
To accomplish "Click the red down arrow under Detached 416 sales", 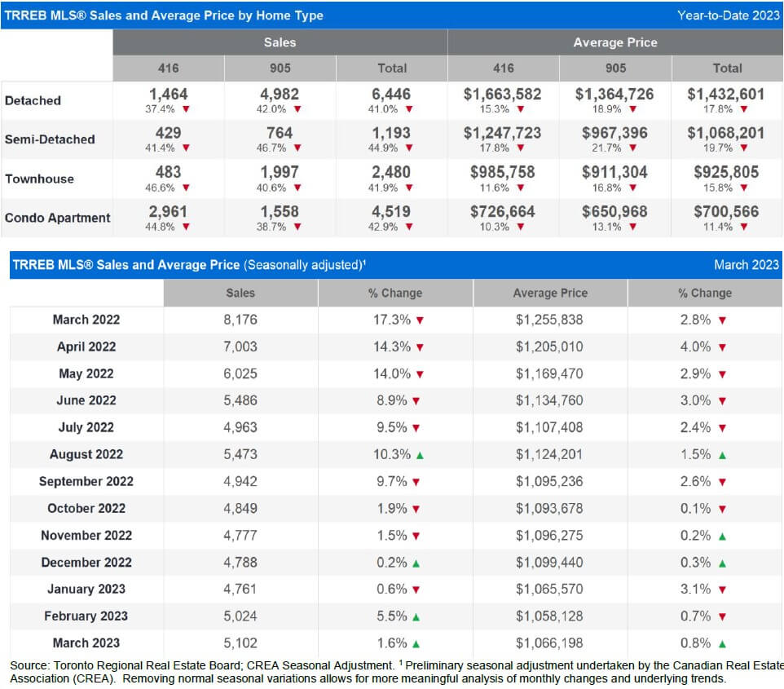I will 186,109.
